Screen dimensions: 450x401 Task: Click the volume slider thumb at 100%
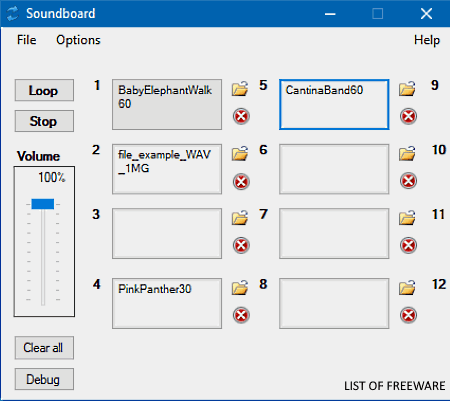(x=43, y=204)
